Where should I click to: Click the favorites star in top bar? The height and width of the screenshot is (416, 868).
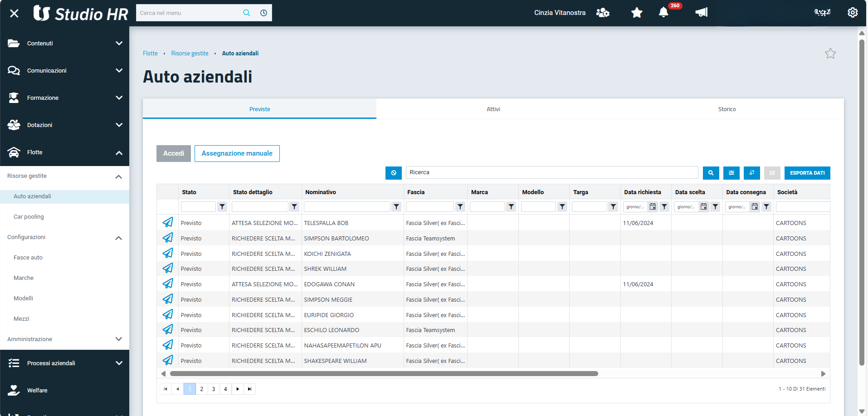tap(637, 13)
